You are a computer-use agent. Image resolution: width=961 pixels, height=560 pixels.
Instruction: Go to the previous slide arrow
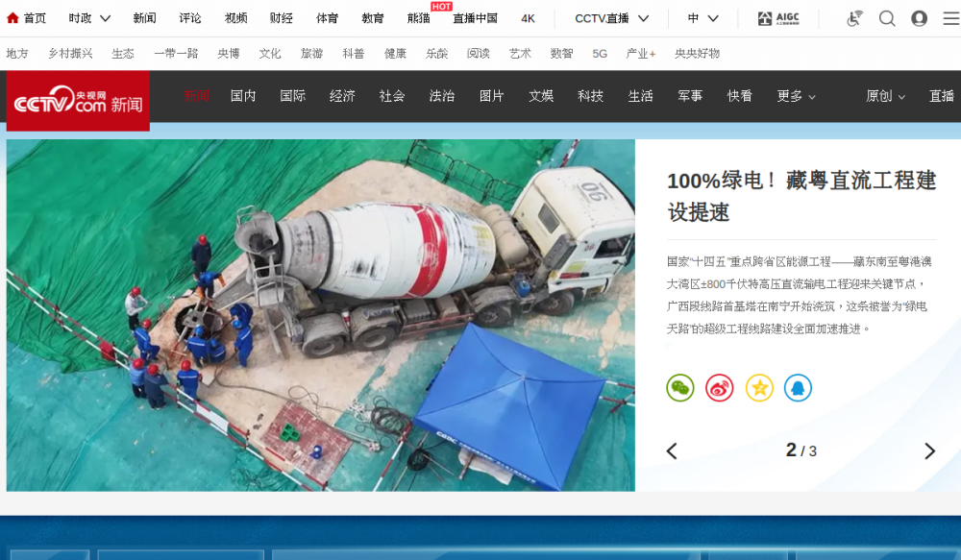673,450
